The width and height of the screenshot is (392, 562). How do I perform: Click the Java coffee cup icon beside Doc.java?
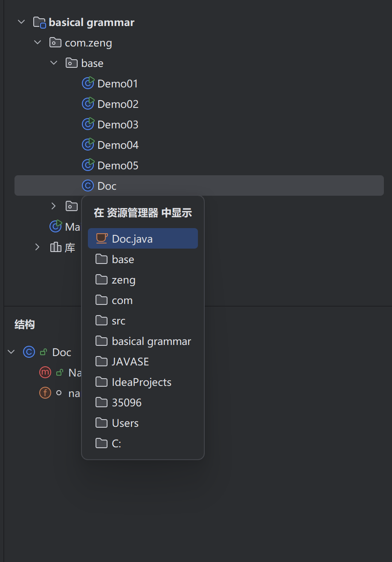coord(102,238)
